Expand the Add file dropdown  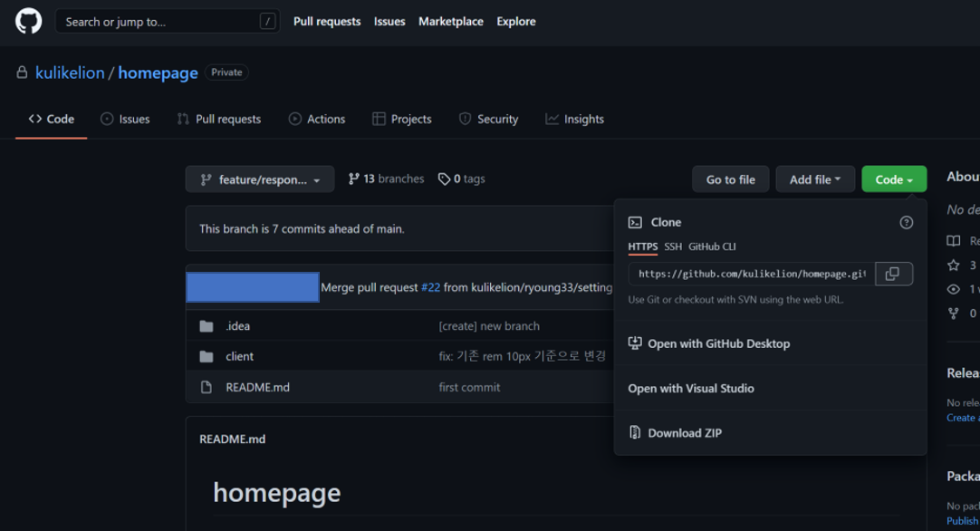(x=814, y=179)
